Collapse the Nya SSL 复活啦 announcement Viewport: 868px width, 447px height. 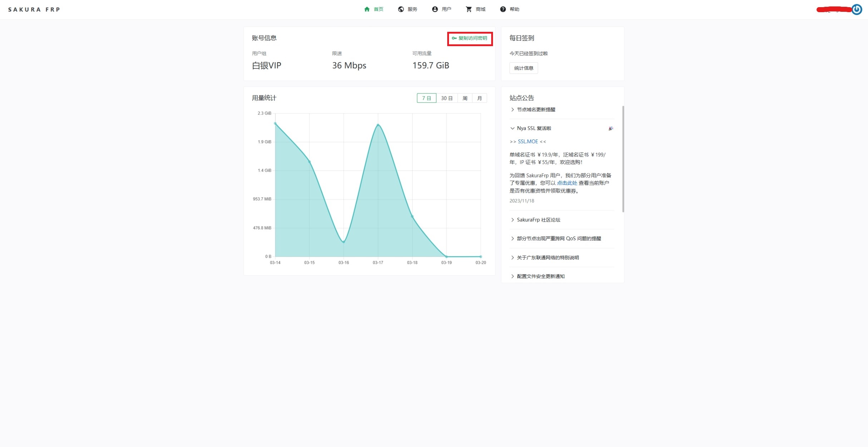tap(534, 128)
